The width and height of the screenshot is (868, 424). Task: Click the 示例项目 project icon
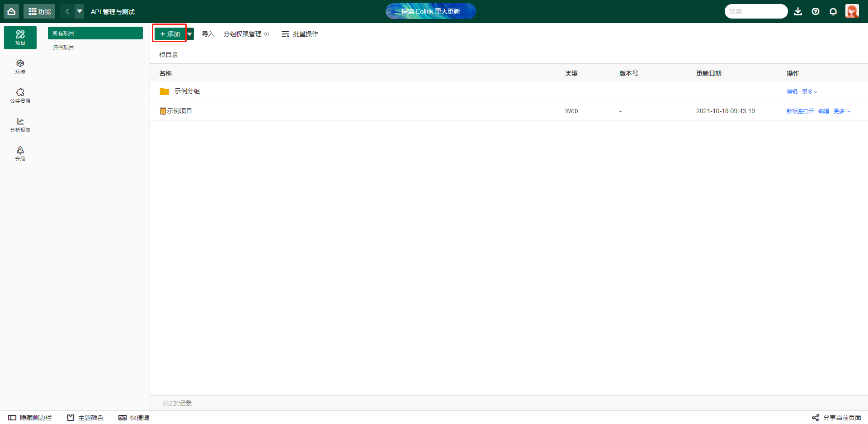pos(163,111)
